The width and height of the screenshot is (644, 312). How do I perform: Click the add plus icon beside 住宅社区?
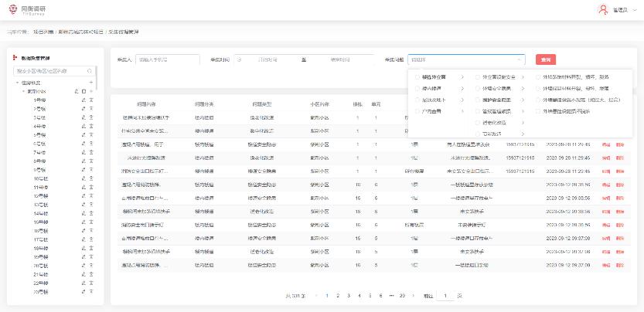[x=91, y=83]
